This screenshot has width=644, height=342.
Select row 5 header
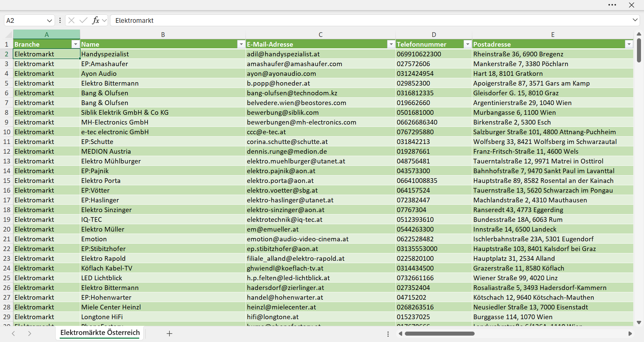(x=7, y=83)
